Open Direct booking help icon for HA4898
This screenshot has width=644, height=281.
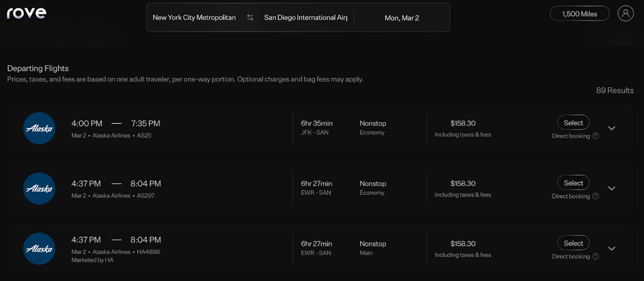click(595, 257)
